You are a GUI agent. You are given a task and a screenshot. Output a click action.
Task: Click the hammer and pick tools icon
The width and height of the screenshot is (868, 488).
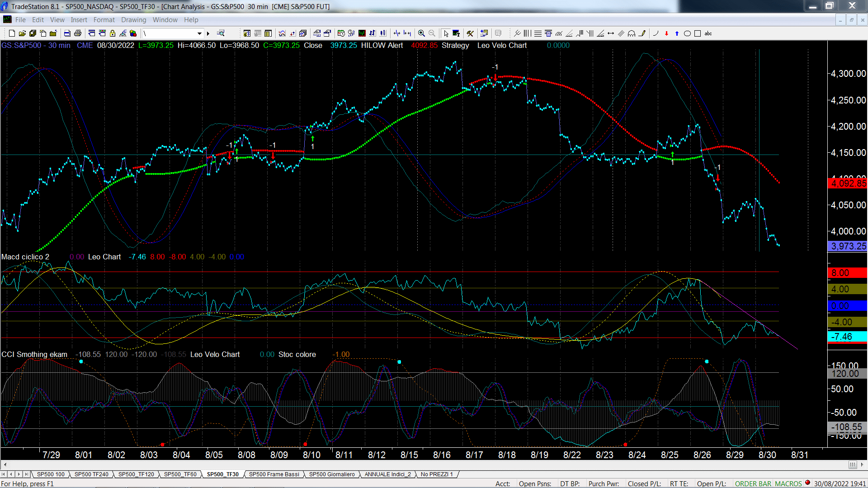tap(470, 33)
